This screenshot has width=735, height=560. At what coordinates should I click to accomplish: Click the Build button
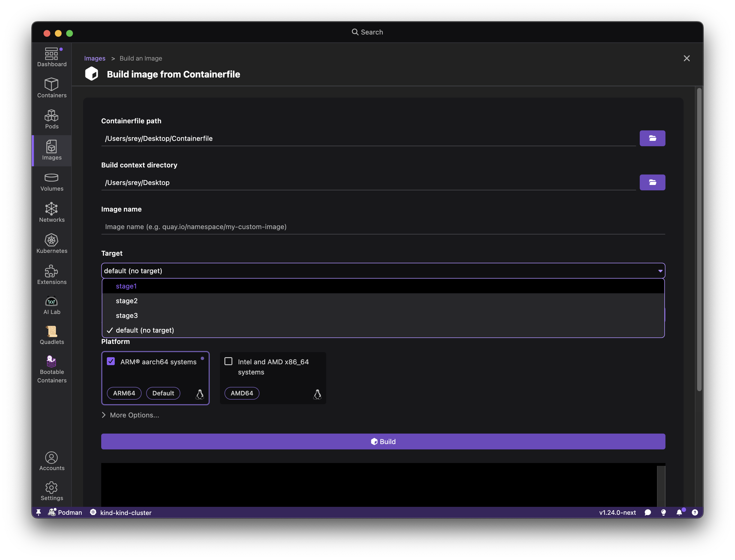tap(383, 441)
